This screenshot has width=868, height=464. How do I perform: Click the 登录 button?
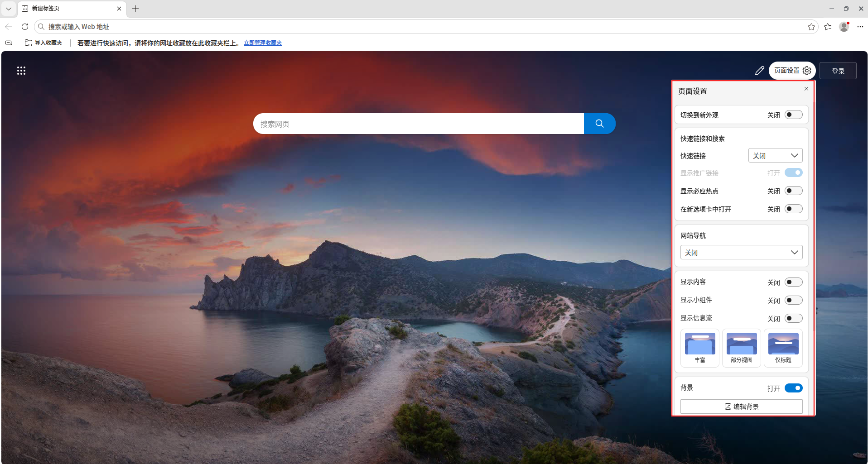[x=838, y=71]
